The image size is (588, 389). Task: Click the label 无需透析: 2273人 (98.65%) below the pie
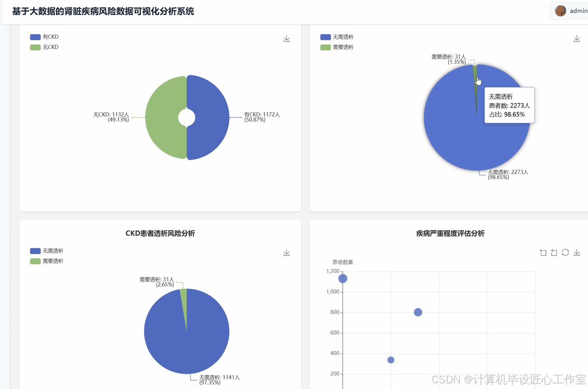coord(508,175)
